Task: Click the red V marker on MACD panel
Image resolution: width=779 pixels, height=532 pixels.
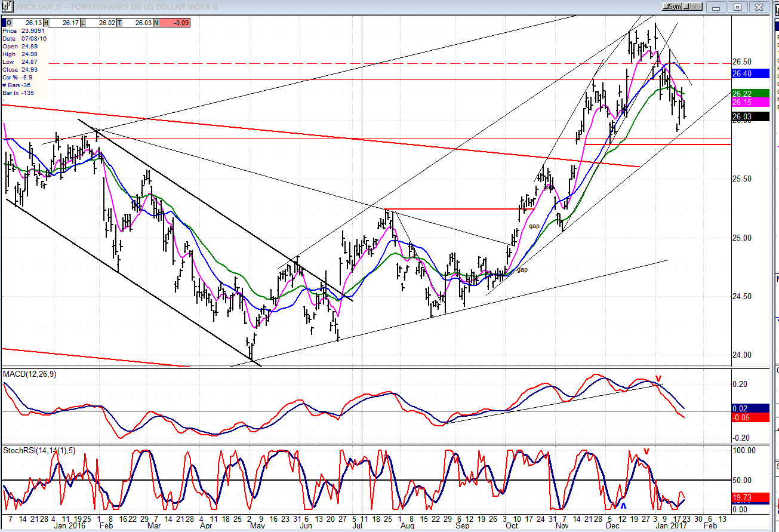Action: point(658,379)
